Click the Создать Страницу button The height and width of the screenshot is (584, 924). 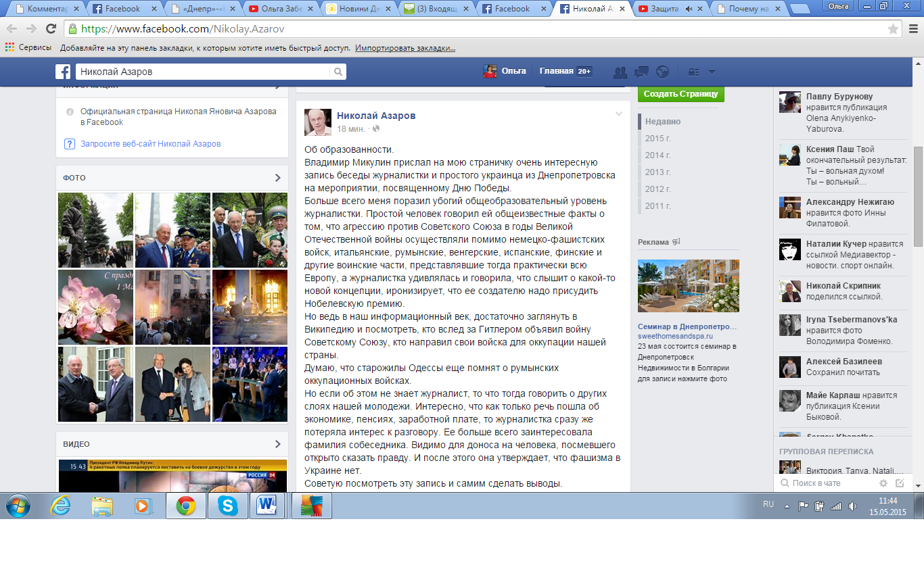(x=680, y=94)
